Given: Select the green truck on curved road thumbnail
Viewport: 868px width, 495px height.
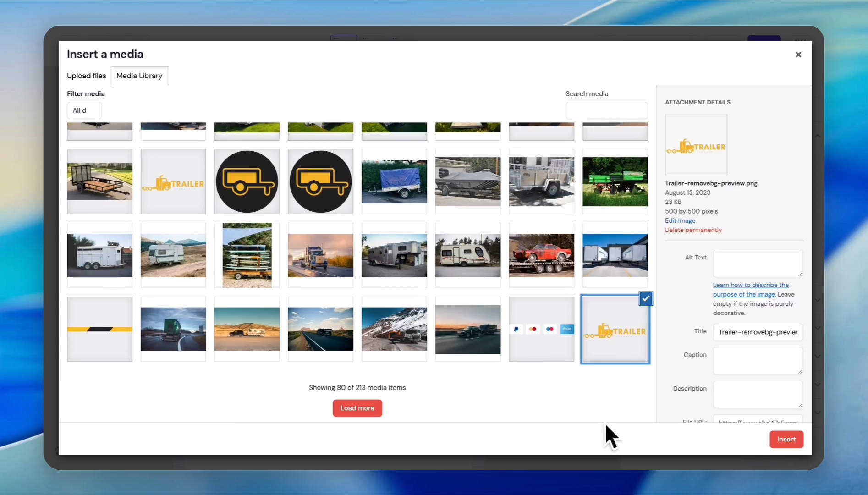Looking at the screenshot, I should coord(173,329).
